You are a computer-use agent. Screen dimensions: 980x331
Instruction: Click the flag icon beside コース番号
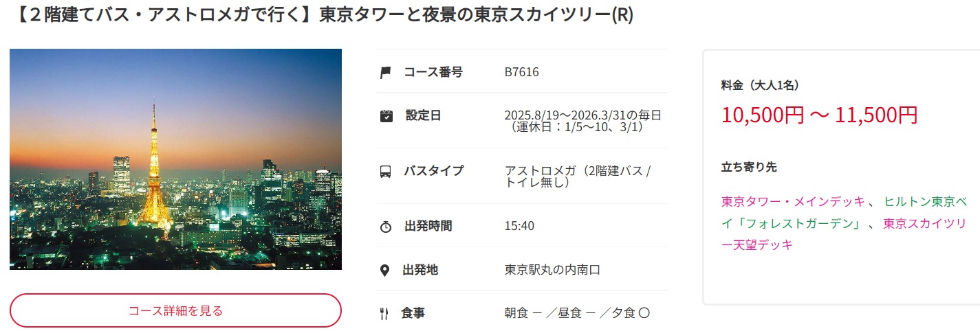coord(386,72)
